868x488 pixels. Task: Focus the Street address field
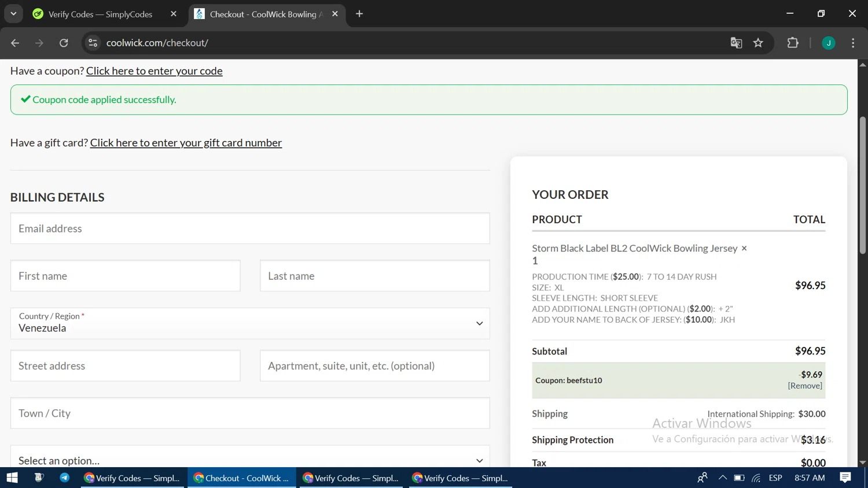[x=125, y=365]
